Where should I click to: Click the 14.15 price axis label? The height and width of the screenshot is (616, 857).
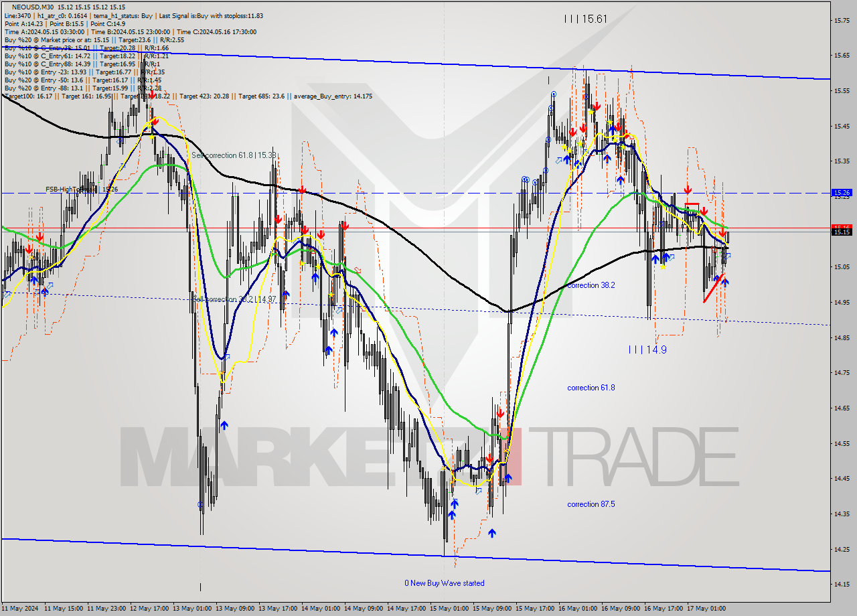842,584
